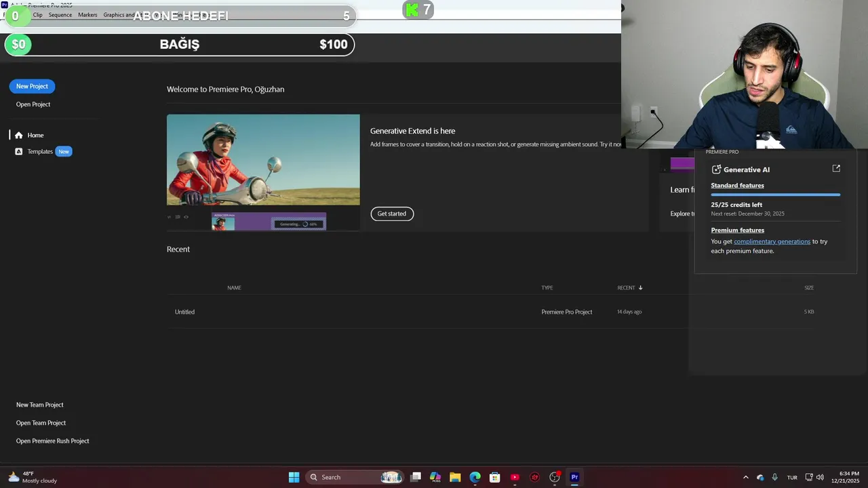Click the Premium features heading link
This screenshot has height=488, width=868.
(737, 230)
